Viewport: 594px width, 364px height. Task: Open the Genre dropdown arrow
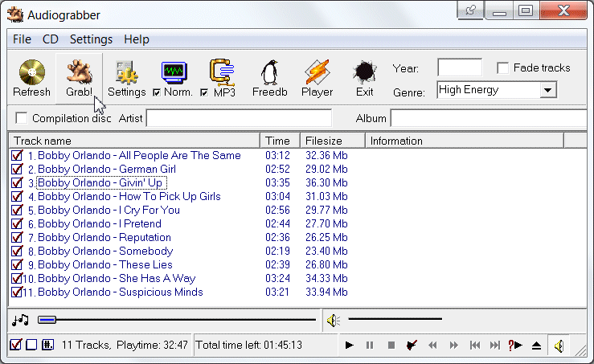pos(547,90)
